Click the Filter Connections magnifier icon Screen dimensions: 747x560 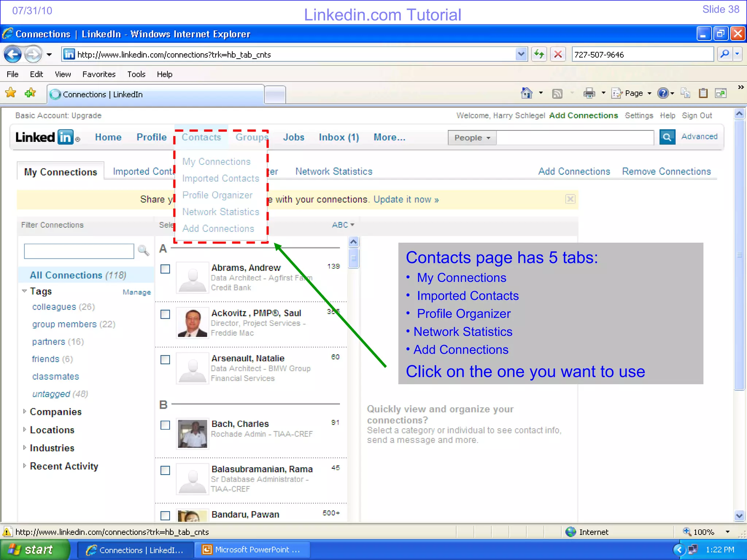(143, 250)
